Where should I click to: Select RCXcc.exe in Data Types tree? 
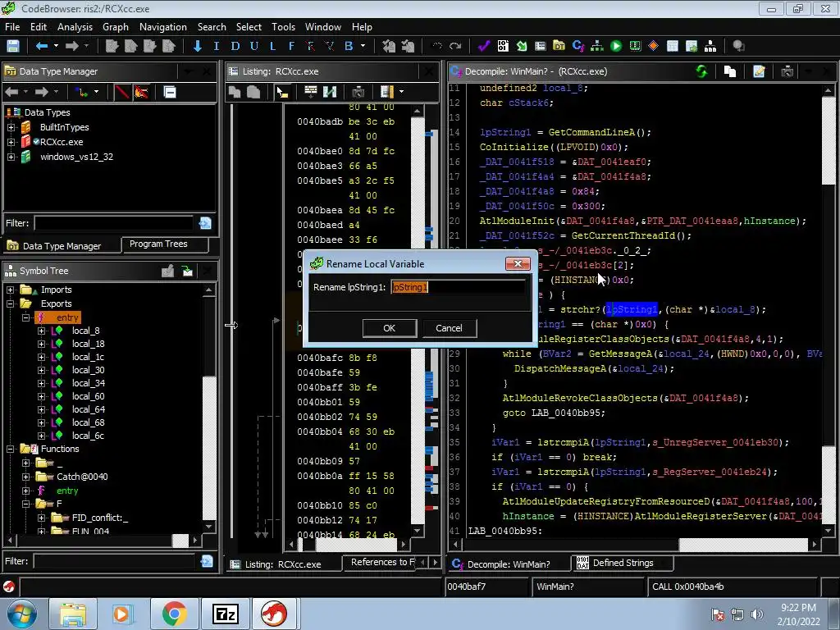[61, 142]
